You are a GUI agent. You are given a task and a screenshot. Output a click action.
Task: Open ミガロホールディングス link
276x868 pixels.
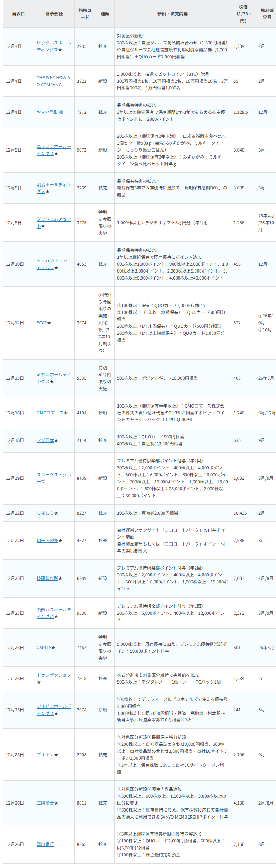point(54,375)
